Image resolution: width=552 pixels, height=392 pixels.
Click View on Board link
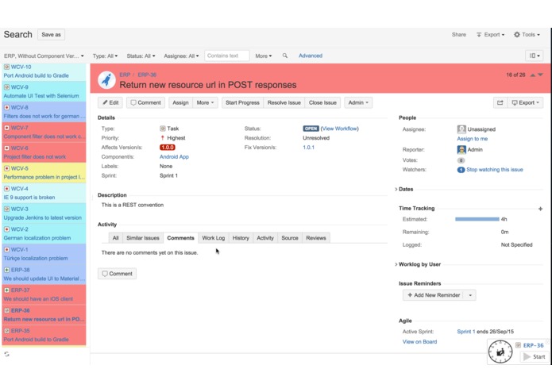[419, 342]
